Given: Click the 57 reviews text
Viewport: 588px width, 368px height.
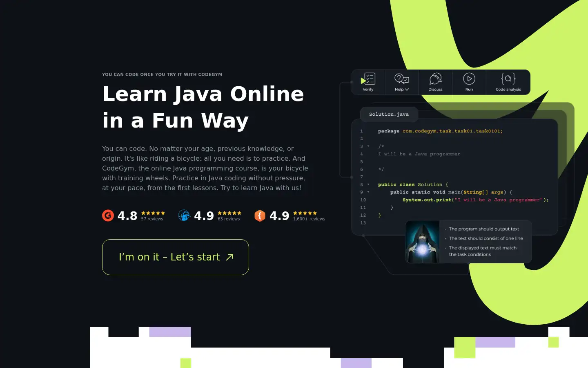Looking at the screenshot, I should tap(152, 219).
